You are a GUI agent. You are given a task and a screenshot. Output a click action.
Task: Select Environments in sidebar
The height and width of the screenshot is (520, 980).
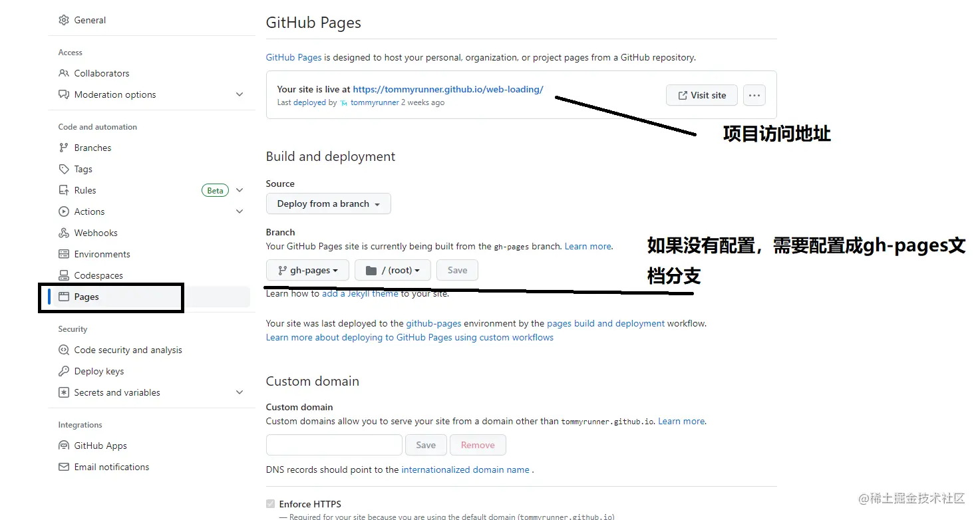[102, 254]
